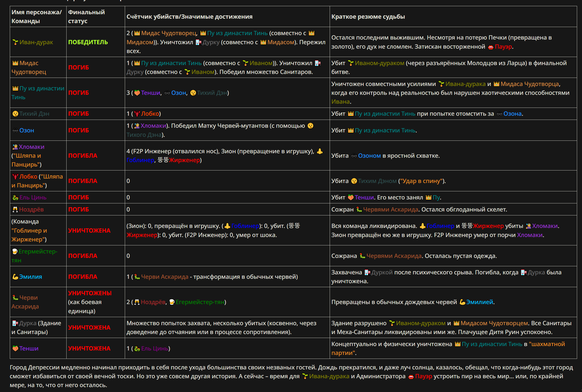Click the peach emoji in Ель Цинь's fate cell

coord(351,197)
